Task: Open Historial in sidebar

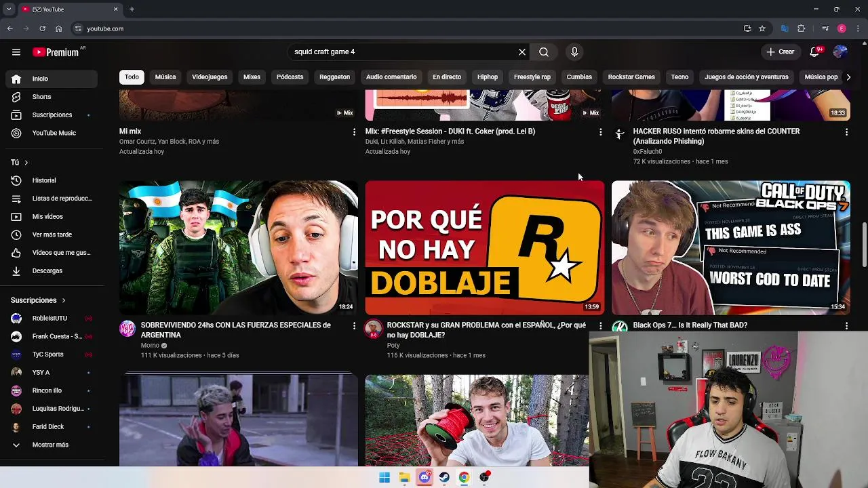Action: pos(50,180)
